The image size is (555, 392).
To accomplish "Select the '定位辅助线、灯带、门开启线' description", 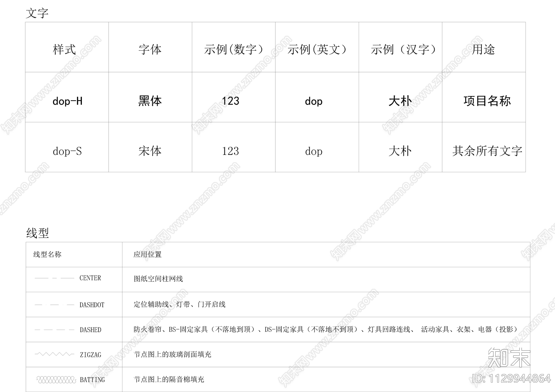I will click(180, 304).
